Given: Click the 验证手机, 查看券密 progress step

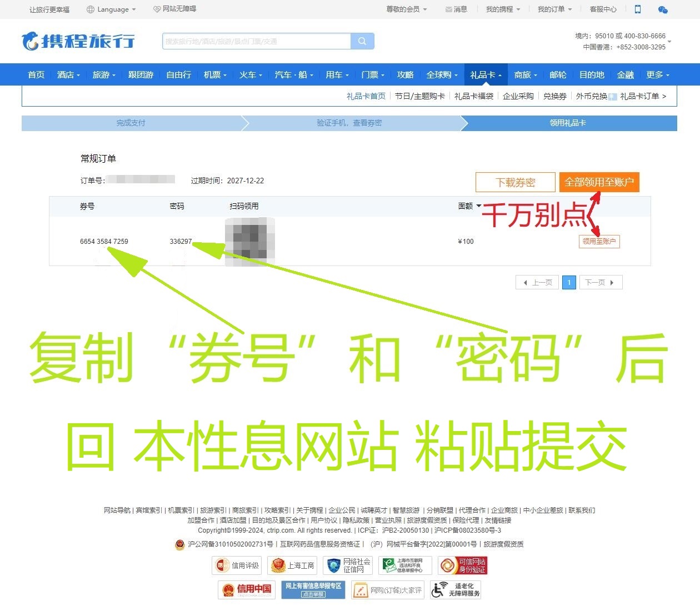Looking at the screenshot, I should 349,123.
